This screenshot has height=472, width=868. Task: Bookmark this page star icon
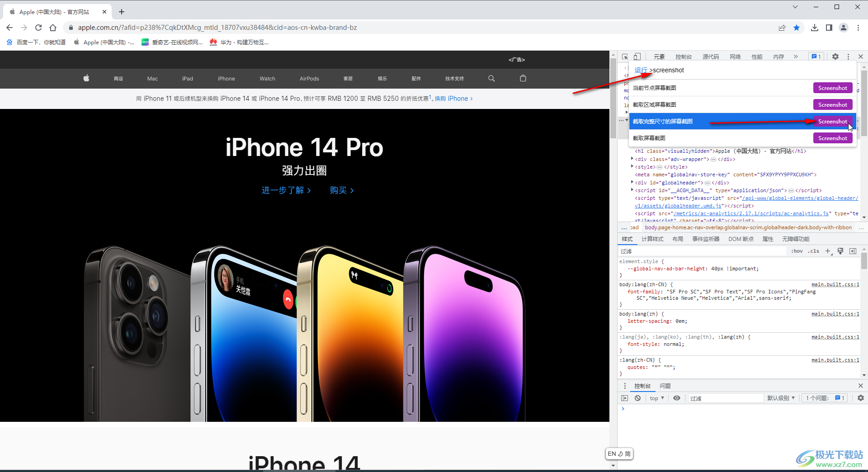click(x=797, y=28)
